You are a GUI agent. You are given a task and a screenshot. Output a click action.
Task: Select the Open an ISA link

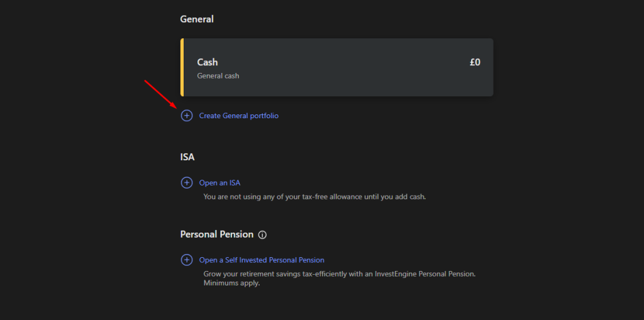point(219,183)
